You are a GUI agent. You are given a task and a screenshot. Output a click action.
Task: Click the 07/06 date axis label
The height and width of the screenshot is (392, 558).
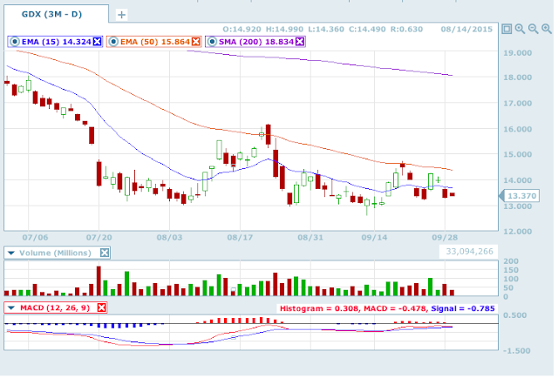35,237
